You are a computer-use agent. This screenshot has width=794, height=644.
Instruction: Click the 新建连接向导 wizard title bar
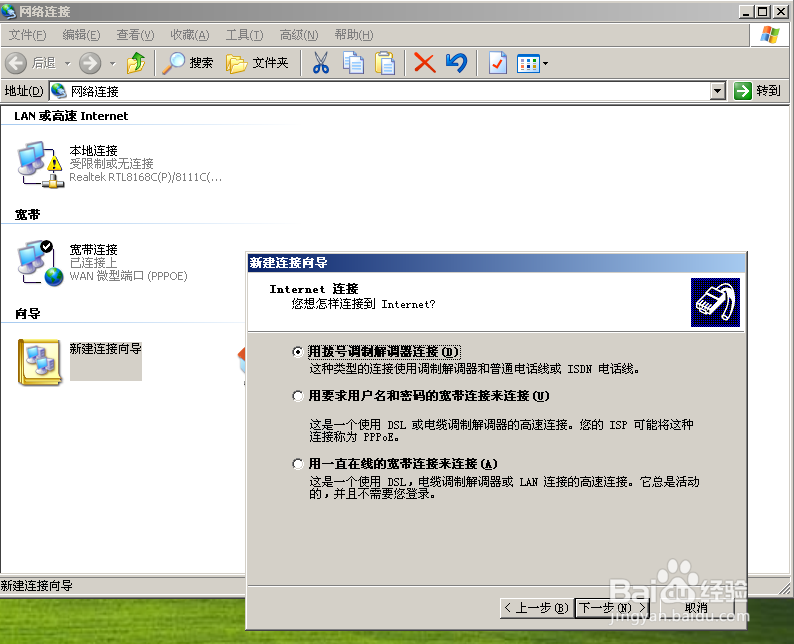coord(496,262)
